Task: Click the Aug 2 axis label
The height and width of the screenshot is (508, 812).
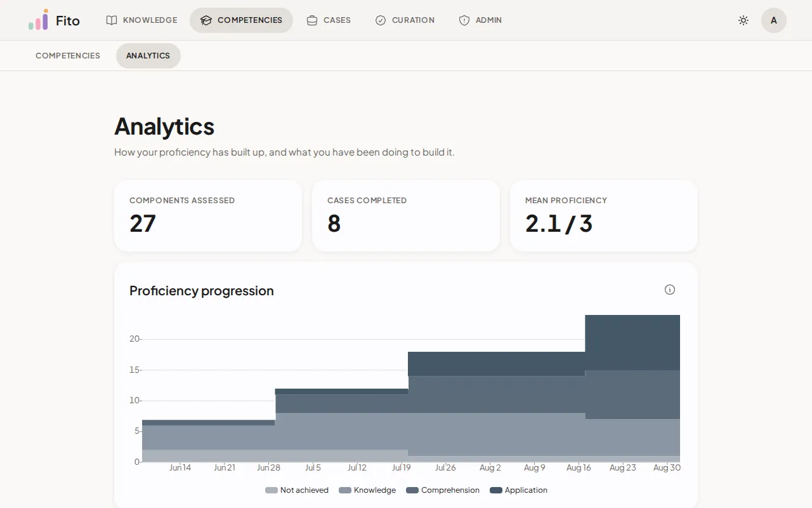Action: click(x=490, y=468)
